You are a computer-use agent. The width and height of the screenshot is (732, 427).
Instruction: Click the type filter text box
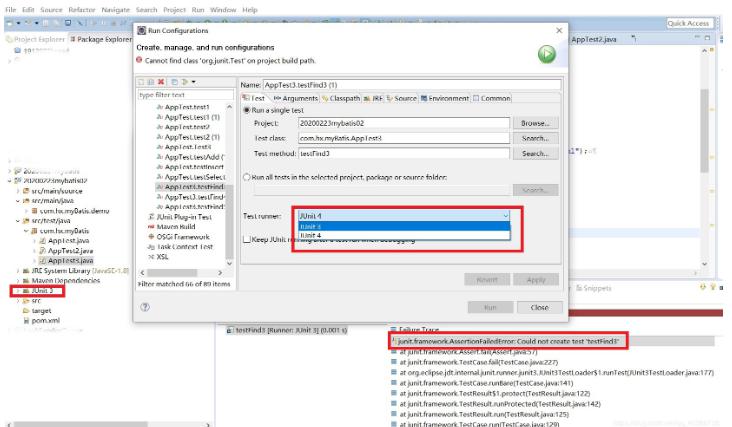185,95
